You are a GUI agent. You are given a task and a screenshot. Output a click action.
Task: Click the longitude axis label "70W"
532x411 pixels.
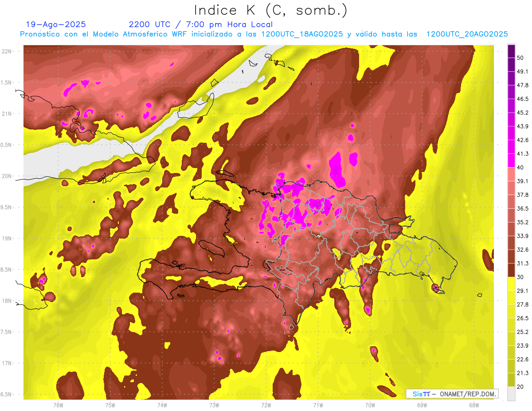(x=370, y=405)
